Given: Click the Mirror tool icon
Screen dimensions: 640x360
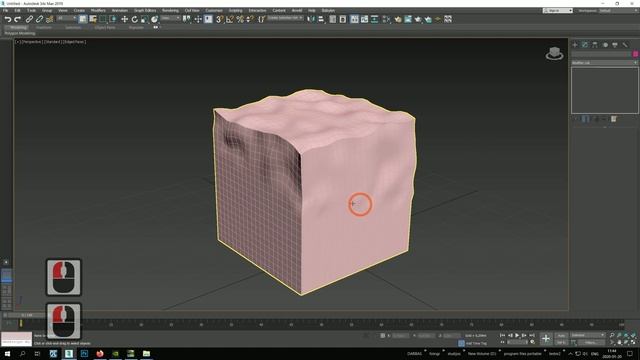Looking at the screenshot, I should tap(311, 19).
